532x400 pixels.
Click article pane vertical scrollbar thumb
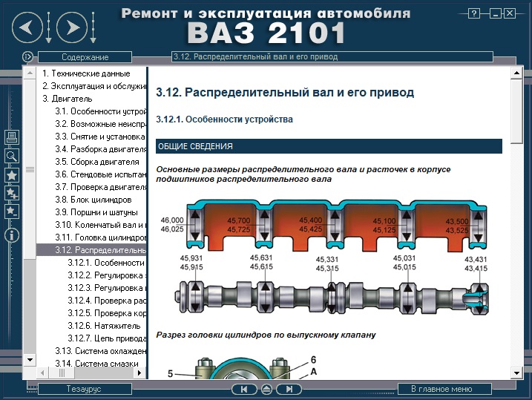[516, 111]
